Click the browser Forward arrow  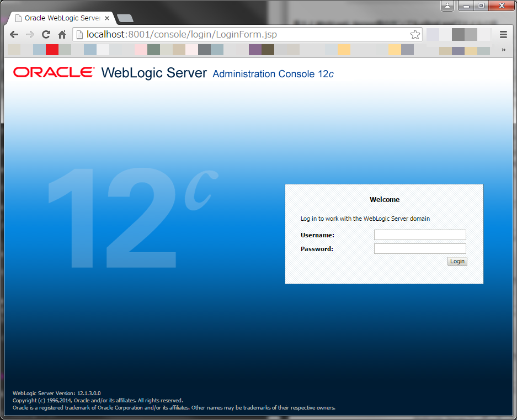click(30, 34)
